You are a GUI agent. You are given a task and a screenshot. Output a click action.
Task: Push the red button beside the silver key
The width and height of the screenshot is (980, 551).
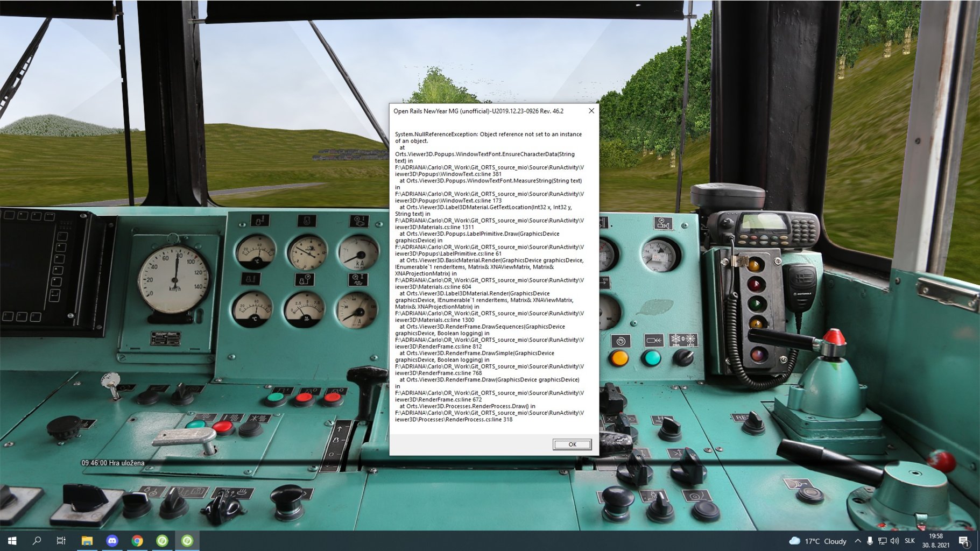[222, 428]
